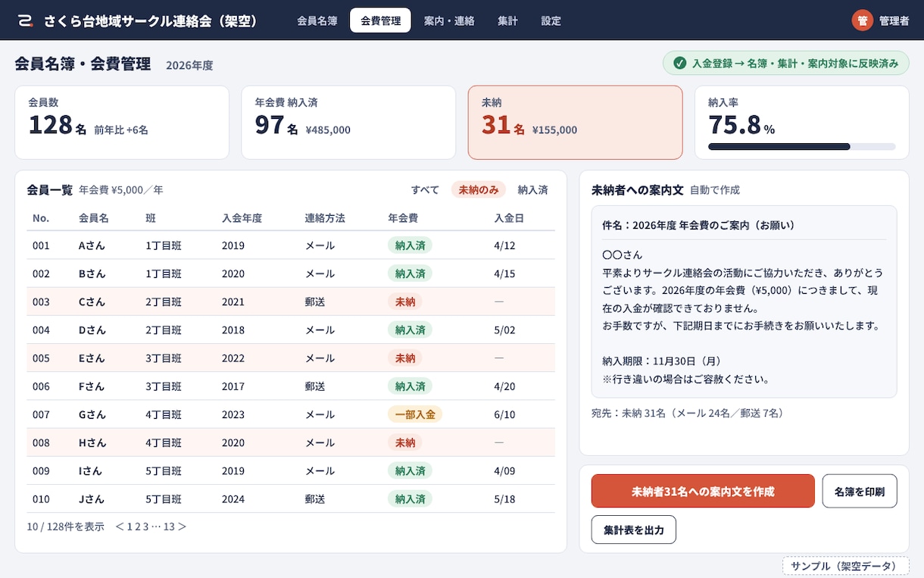Image resolution: width=924 pixels, height=578 pixels.
Task: Go to 設定 tab
Action: pos(551,20)
